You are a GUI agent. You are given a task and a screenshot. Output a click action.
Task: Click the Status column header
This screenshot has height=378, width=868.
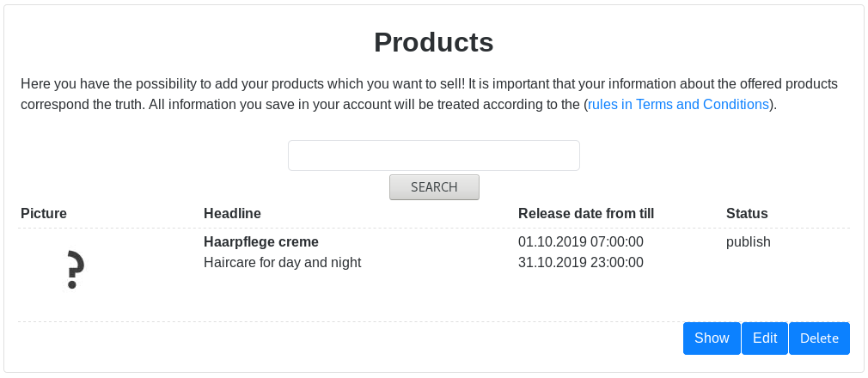click(747, 213)
